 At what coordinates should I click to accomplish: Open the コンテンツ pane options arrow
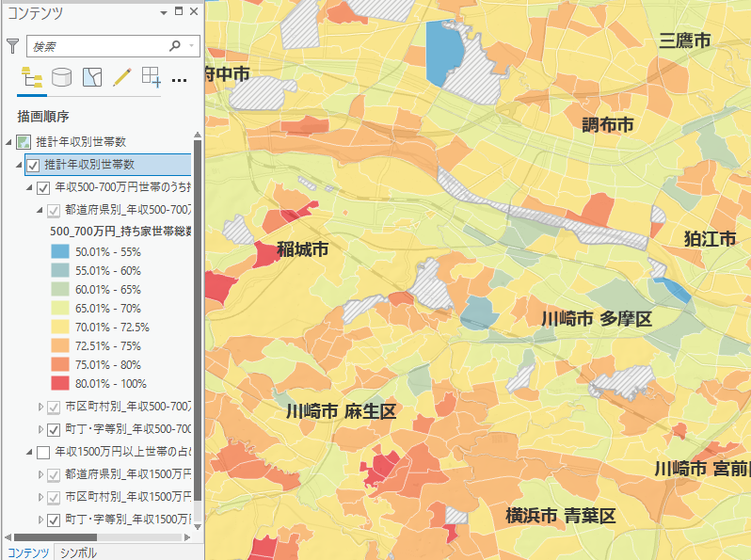pos(164,12)
